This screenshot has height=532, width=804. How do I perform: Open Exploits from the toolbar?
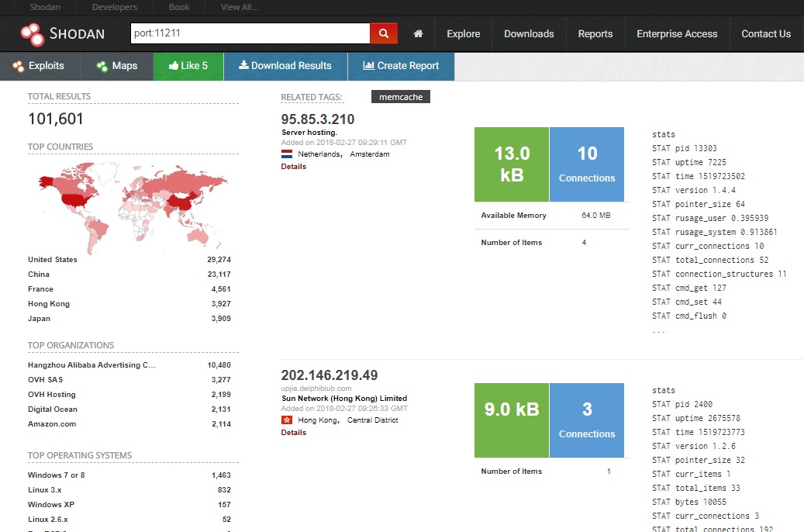click(x=40, y=66)
